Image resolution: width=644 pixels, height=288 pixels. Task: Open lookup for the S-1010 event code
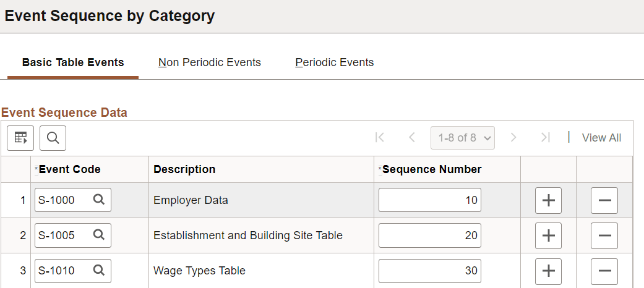coord(98,270)
